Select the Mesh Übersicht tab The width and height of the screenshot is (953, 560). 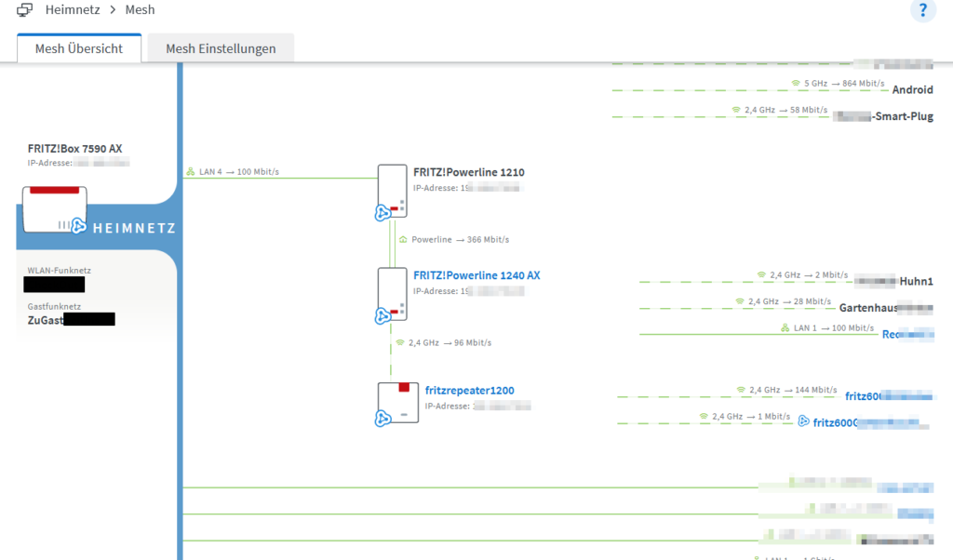79,48
